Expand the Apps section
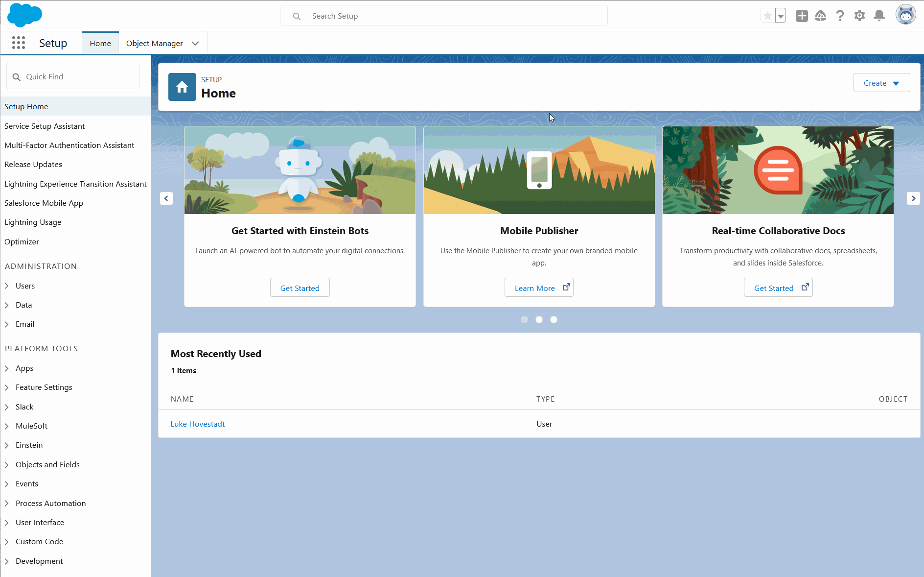924x577 pixels. (7, 368)
